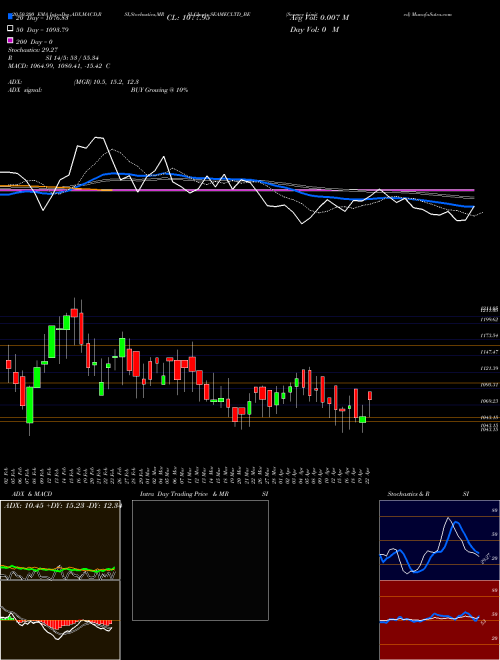The image size is (500, 660).
Task: Click the 1121.39 price axis label
Action: click(x=489, y=368)
